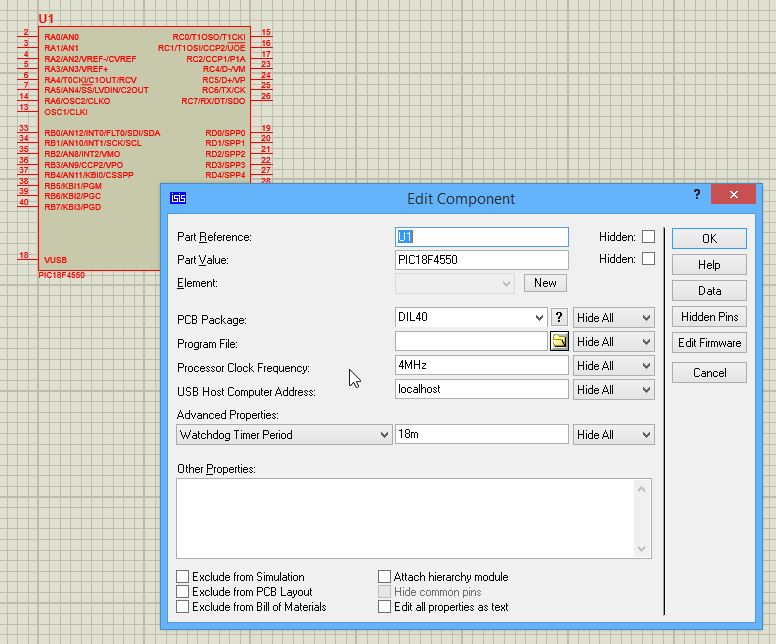The image size is (776, 644).
Task: Click the Part Reference field containing U1
Action: click(x=482, y=237)
